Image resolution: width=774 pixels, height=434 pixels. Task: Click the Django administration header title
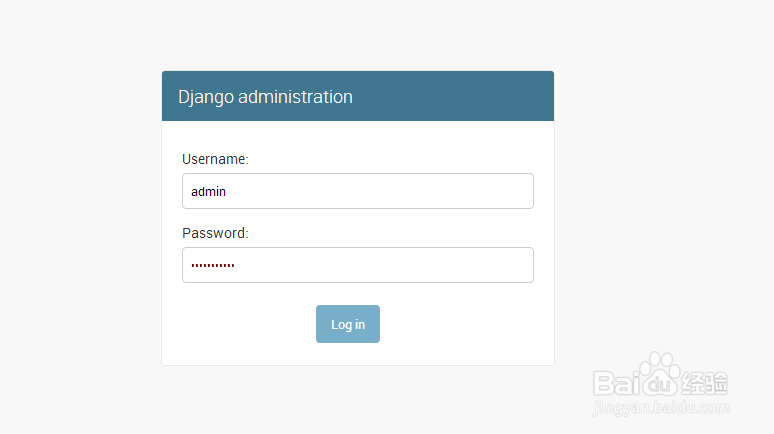coord(265,97)
